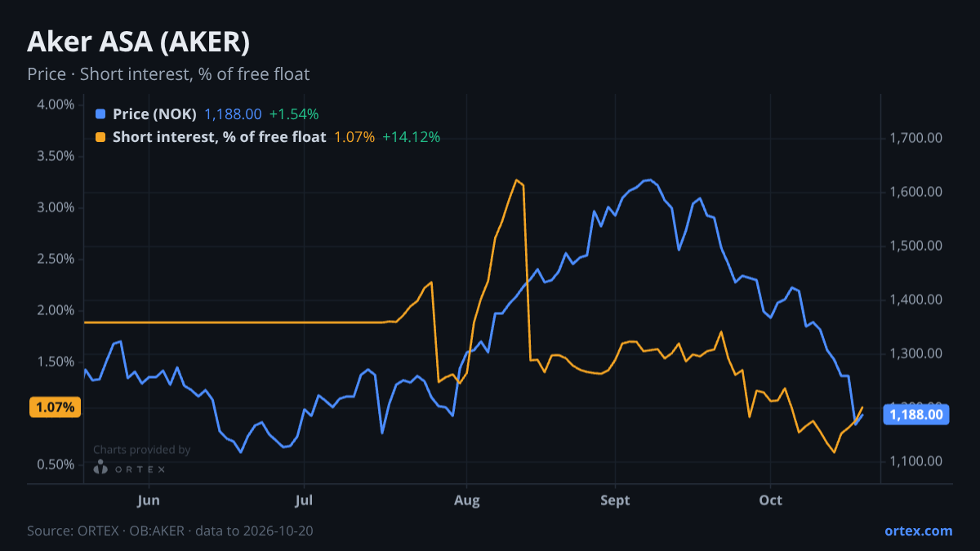Select the Short interest, % of free float legend label
980x551 pixels.
[219, 137]
